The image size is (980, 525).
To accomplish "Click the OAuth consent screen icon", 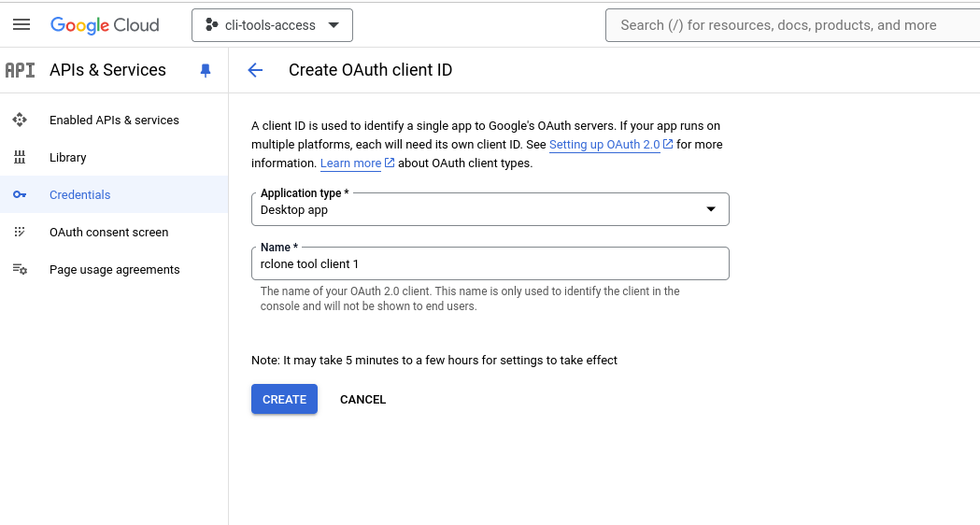I will click(20, 233).
